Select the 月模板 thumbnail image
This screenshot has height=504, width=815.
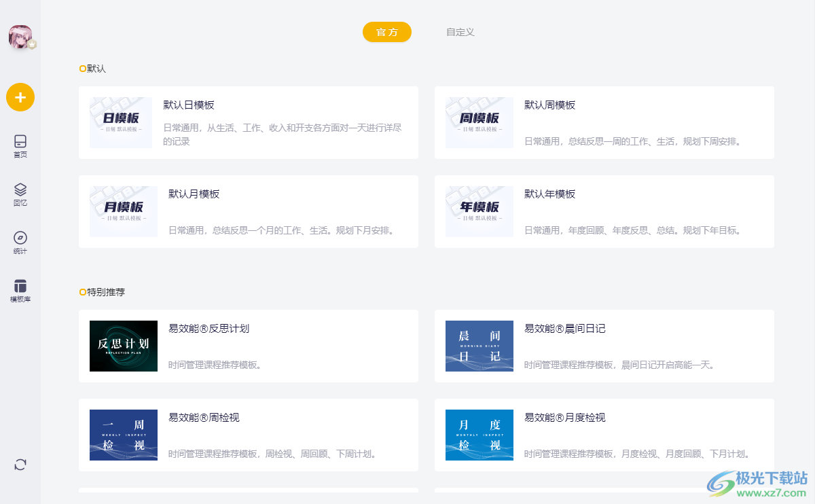click(x=124, y=211)
